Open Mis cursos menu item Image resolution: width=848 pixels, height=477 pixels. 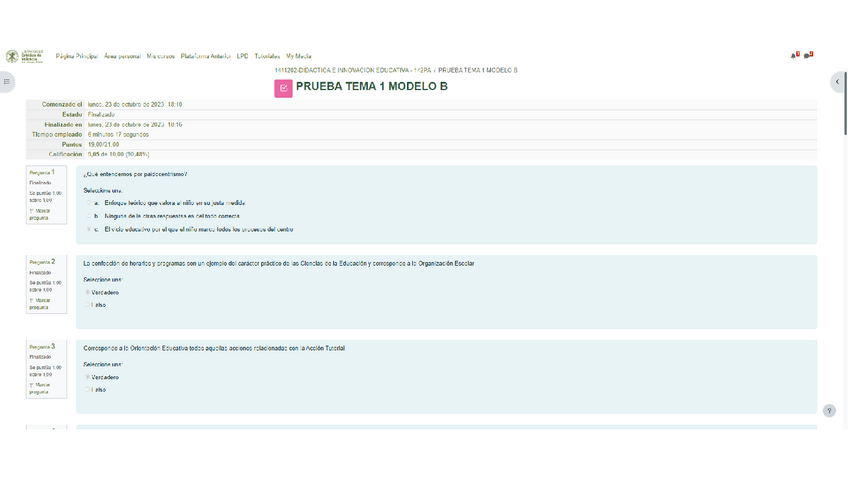click(161, 56)
